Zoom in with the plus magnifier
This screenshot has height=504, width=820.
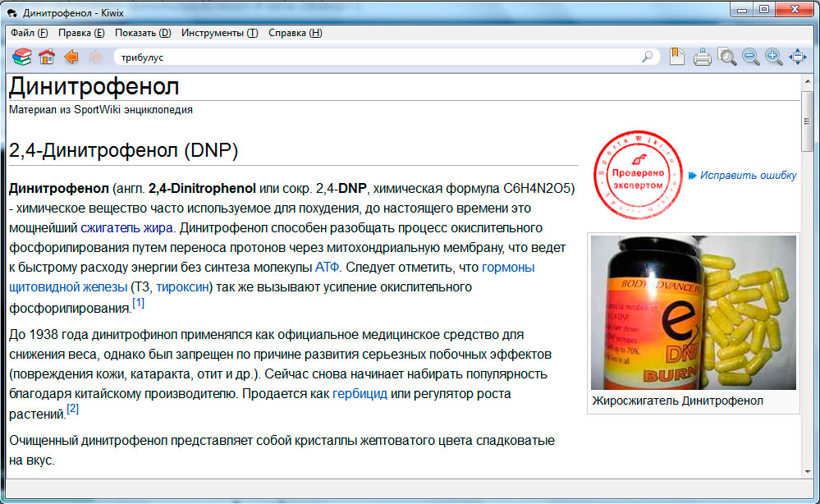(773, 57)
